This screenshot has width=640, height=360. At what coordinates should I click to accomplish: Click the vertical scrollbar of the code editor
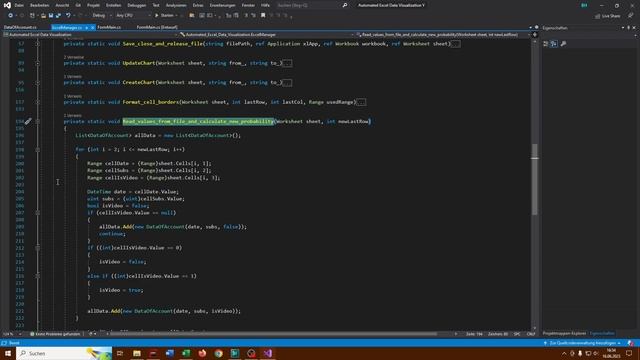535,180
